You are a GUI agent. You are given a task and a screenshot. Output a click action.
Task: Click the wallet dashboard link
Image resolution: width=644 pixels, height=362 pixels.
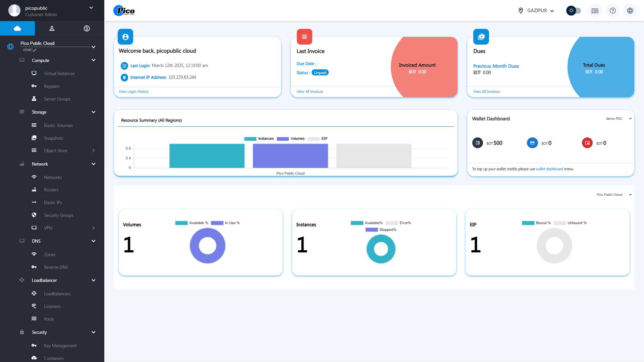point(549,169)
